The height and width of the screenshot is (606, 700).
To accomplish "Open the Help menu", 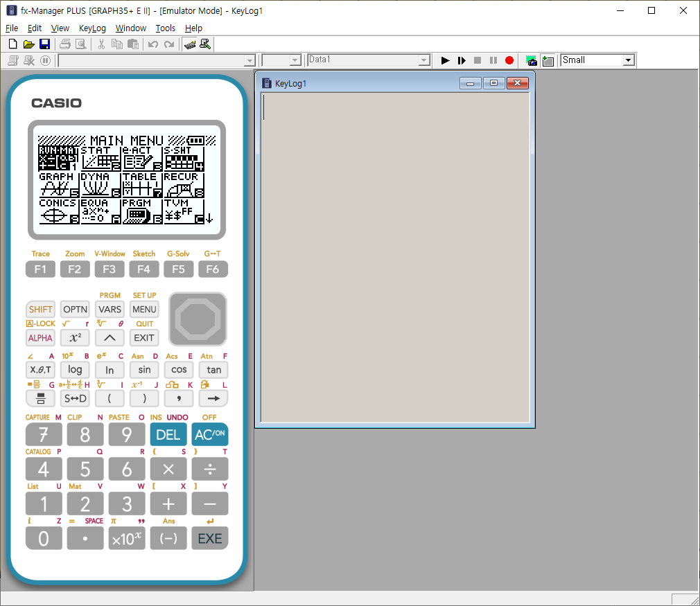I will point(194,28).
